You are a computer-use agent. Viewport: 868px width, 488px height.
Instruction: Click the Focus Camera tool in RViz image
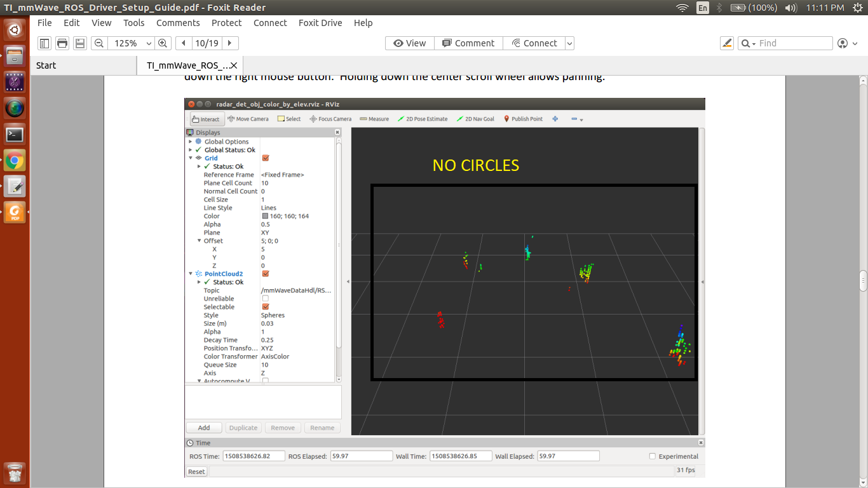point(330,119)
